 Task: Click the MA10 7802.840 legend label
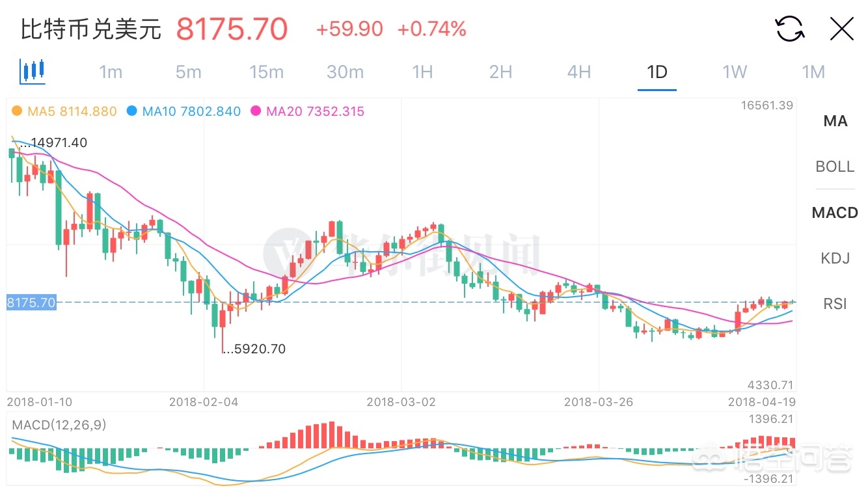(x=191, y=111)
